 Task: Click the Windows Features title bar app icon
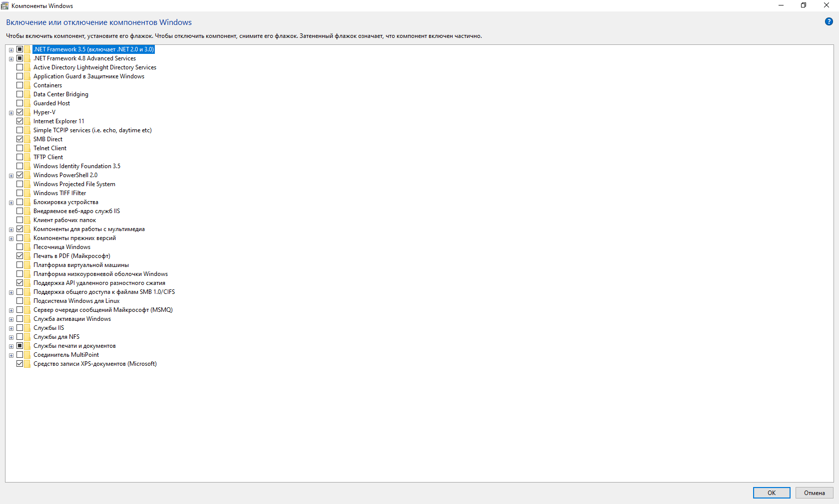coord(5,5)
